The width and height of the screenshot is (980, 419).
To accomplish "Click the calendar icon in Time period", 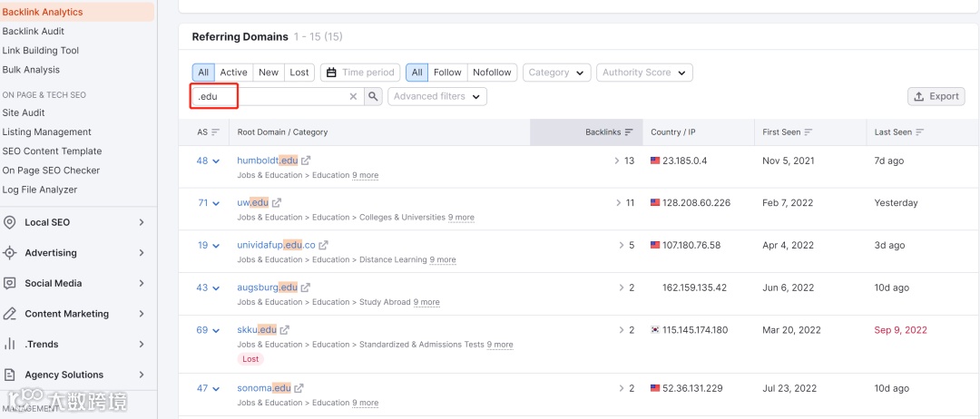I will 332,73.
